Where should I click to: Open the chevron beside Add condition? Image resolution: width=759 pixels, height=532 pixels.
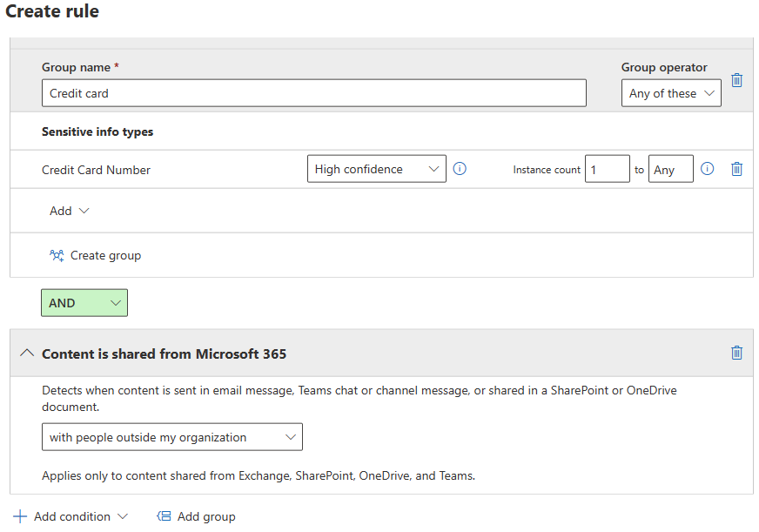click(123, 516)
